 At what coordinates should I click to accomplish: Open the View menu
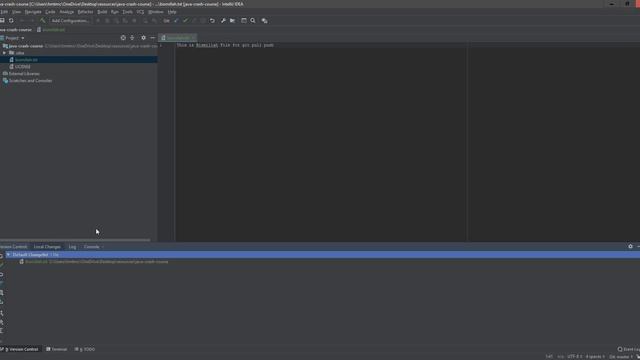pyautogui.click(x=16, y=12)
